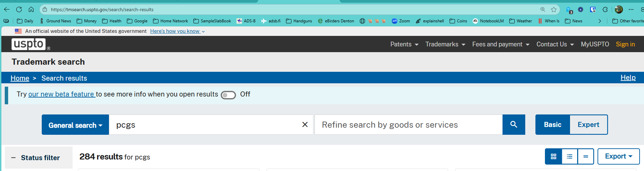The width and height of the screenshot is (644, 171).
Task: Open the browser zoom icon
Action: tap(543, 9)
